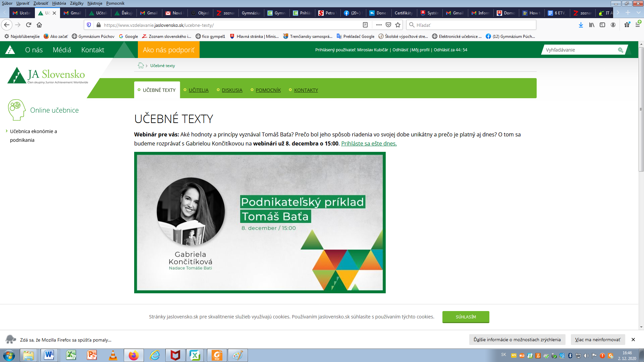Viewport: 644px width, 362px height.
Task: Open Môj profil link
Action: tap(420, 50)
